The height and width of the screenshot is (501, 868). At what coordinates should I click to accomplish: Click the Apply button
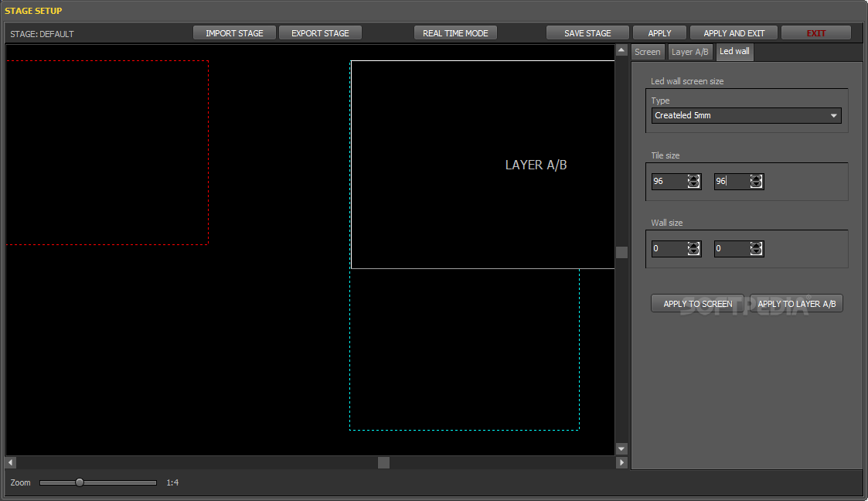coord(659,33)
